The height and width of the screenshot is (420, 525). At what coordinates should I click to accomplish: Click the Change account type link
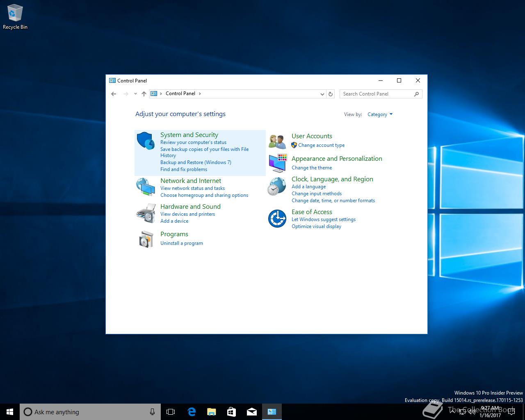[x=321, y=145]
